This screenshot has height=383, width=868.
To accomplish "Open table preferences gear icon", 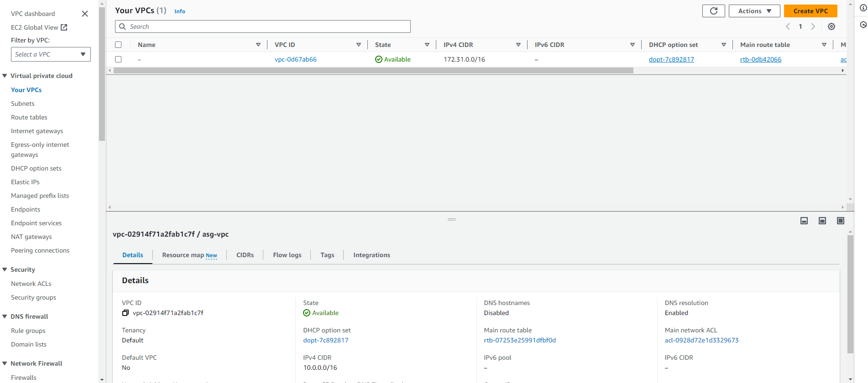I will coord(831,26).
